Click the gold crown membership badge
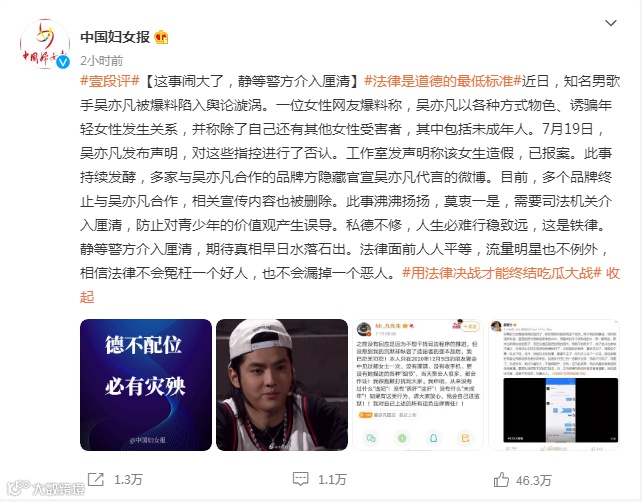Image resolution: width=642 pixels, height=502 pixels. [161, 37]
